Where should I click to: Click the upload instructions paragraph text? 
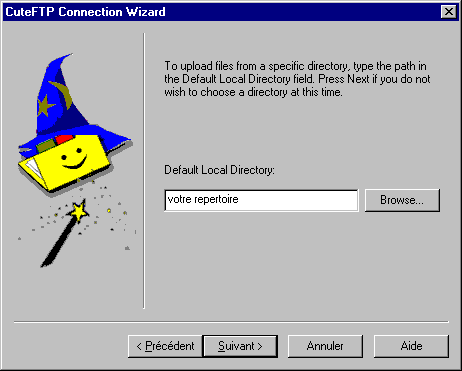tap(297, 79)
